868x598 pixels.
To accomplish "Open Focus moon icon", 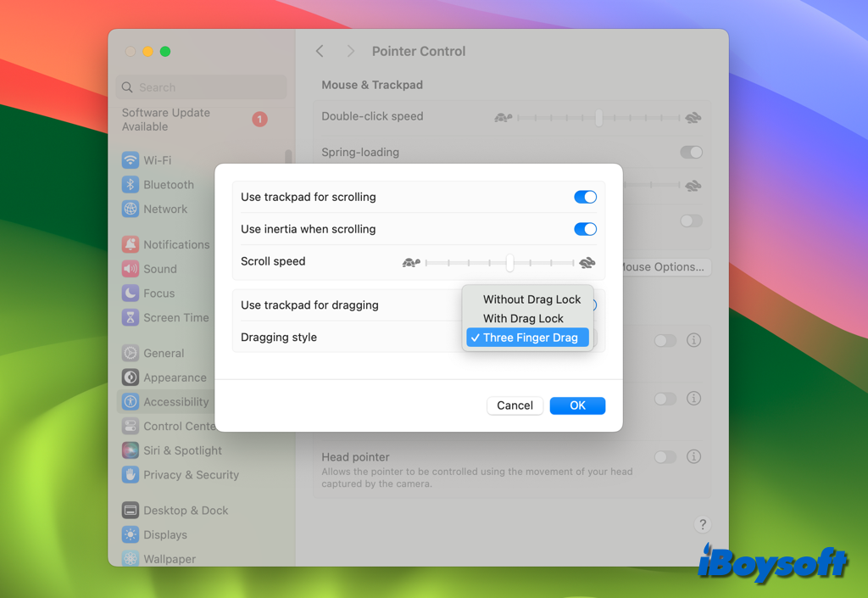I will point(130,293).
